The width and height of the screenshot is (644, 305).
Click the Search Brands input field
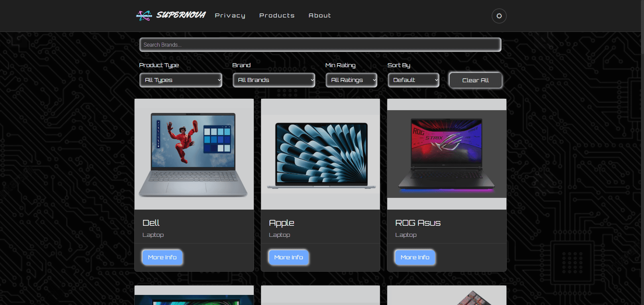click(x=320, y=45)
